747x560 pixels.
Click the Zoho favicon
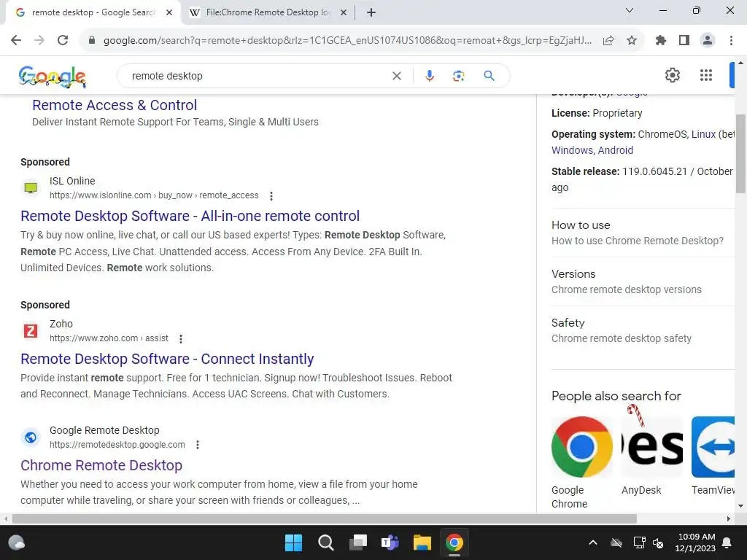[x=31, y=330]
